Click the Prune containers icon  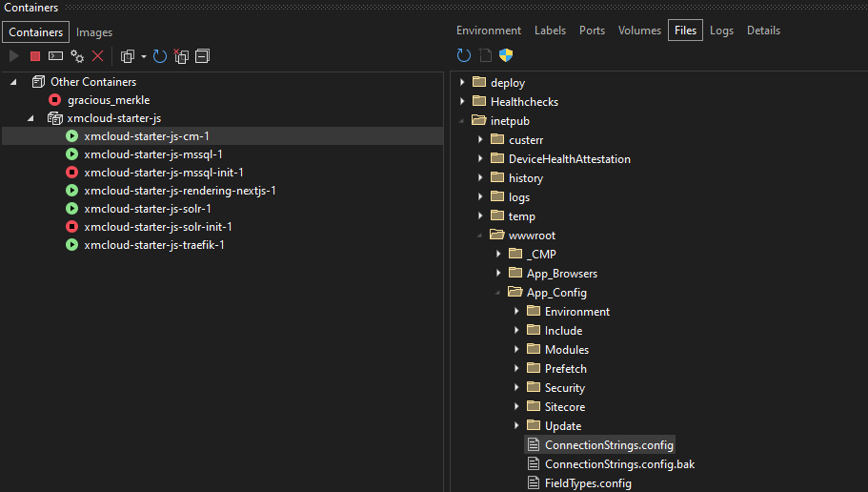pyautogui.click(x=181, y=56)
